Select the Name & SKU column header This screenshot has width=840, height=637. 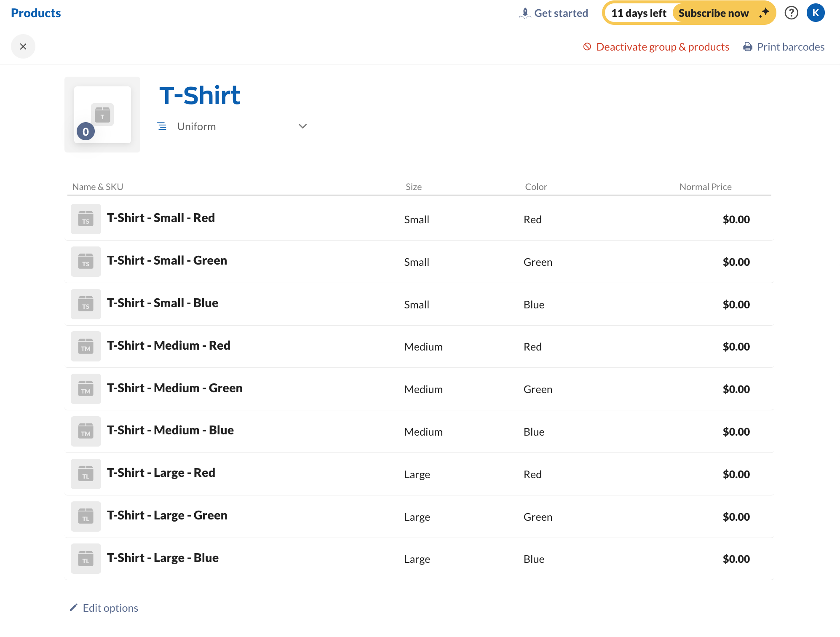coord(97,186)
